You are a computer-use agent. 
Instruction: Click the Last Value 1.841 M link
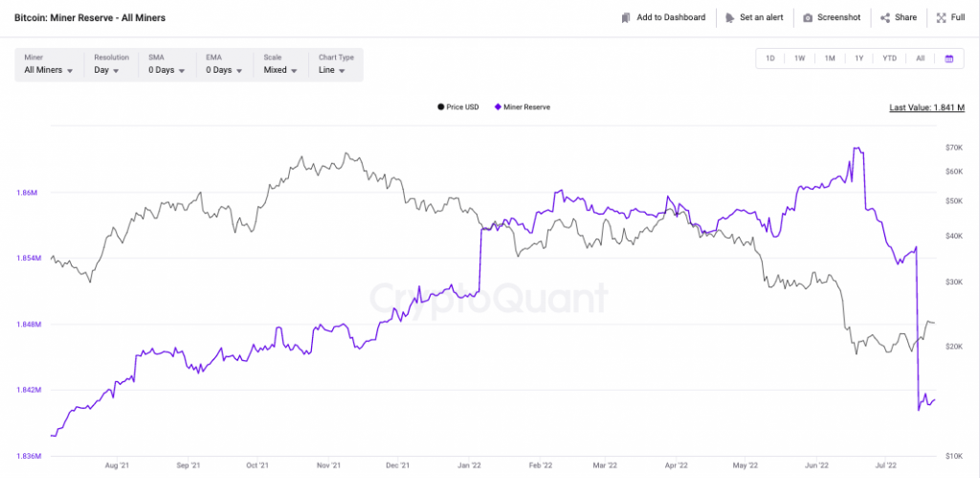[x=926, y=108]
